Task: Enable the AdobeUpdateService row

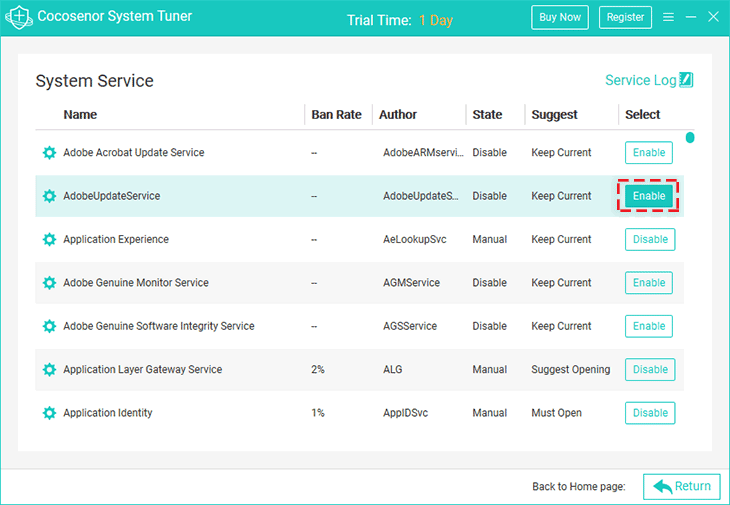Action: [649, 196]
